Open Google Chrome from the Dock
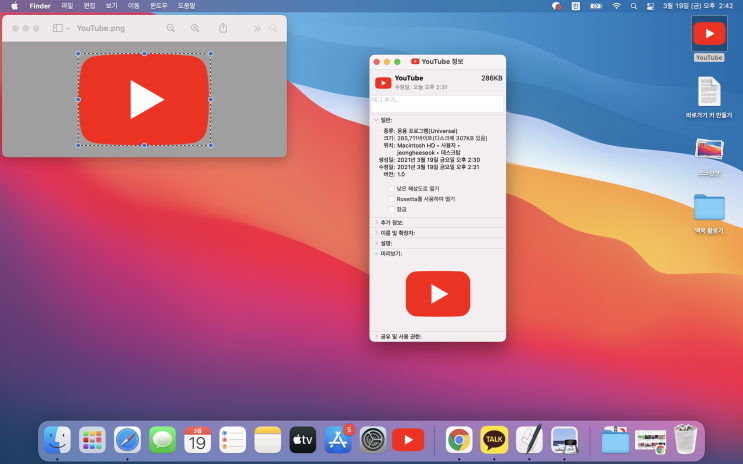Viewport: 743px width, 464px height. [x=459, y=440]
